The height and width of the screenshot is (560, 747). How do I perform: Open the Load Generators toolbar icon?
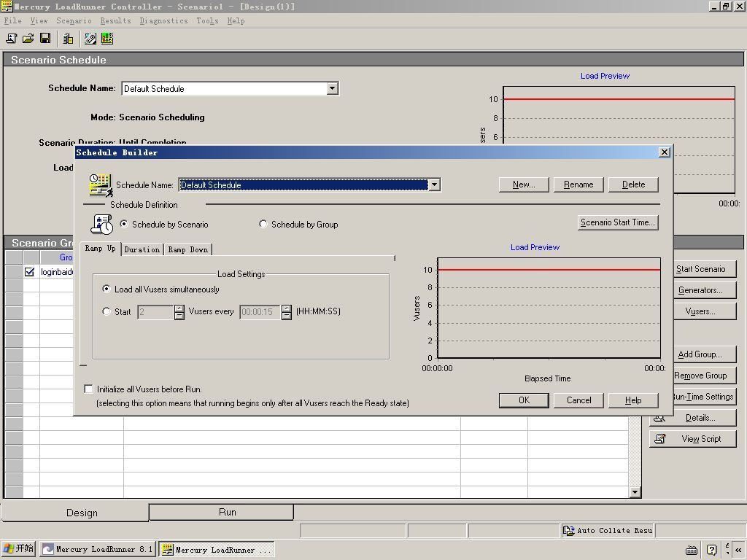(68, 38)
